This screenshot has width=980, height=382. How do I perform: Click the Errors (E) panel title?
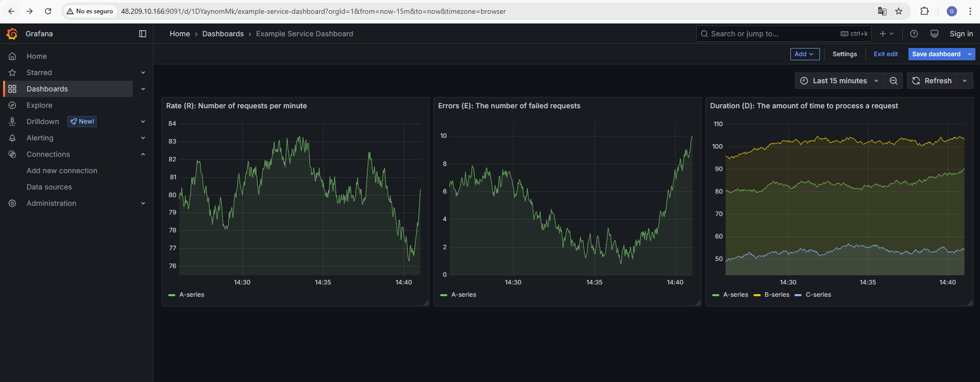(509, 106)
